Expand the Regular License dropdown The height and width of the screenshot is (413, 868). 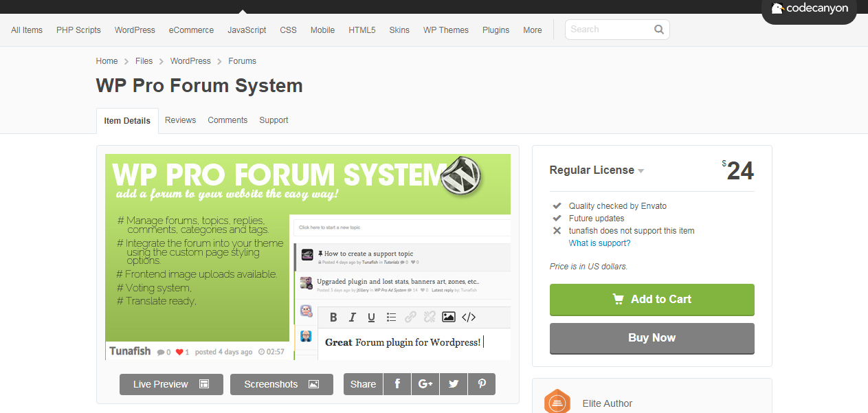point(597,170)
